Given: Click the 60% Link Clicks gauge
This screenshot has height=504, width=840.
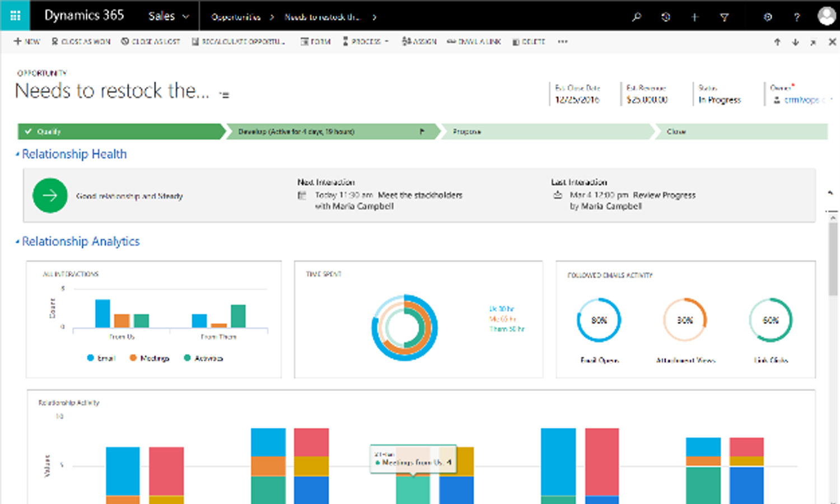Looking at the screenshot, I should click(771, 320).
